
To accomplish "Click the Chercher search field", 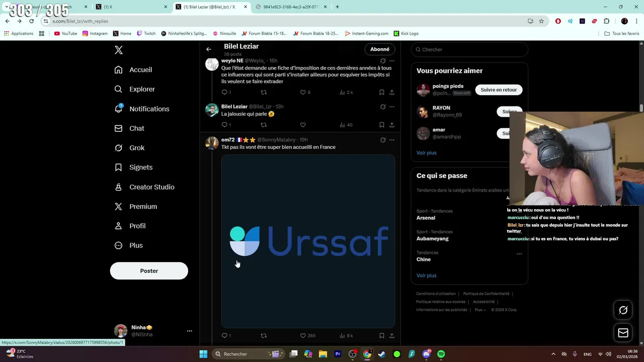I will point(469,49).
